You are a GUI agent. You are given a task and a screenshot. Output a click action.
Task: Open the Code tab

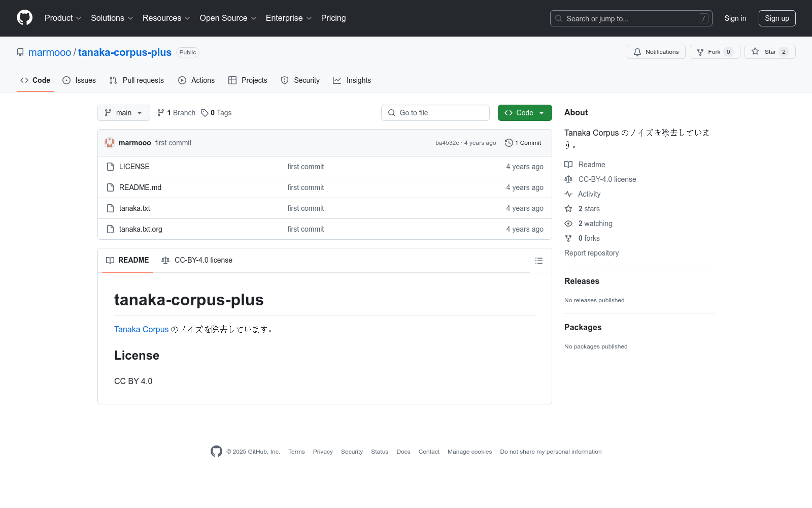[x=36, y=80]
